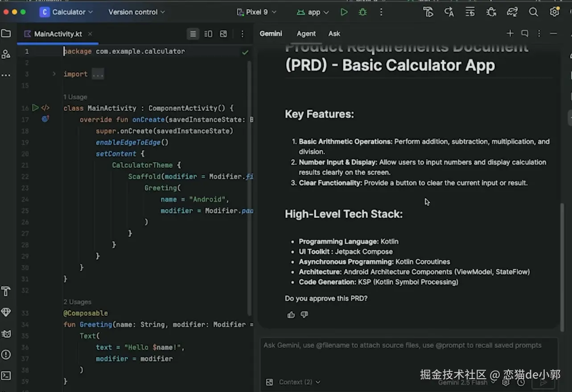The height and width of the screenshot is (392, 572).
Task: Click the related-files gutter icon on line 16
Action: (x=45, y=108)
